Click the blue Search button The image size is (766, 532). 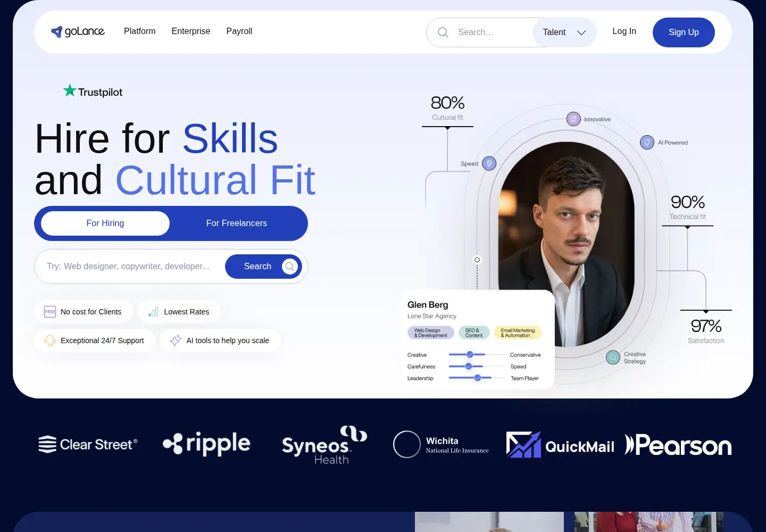coord(263,267)
